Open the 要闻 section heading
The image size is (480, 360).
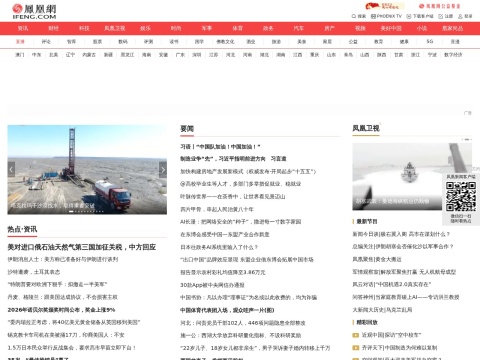(187, 129)
